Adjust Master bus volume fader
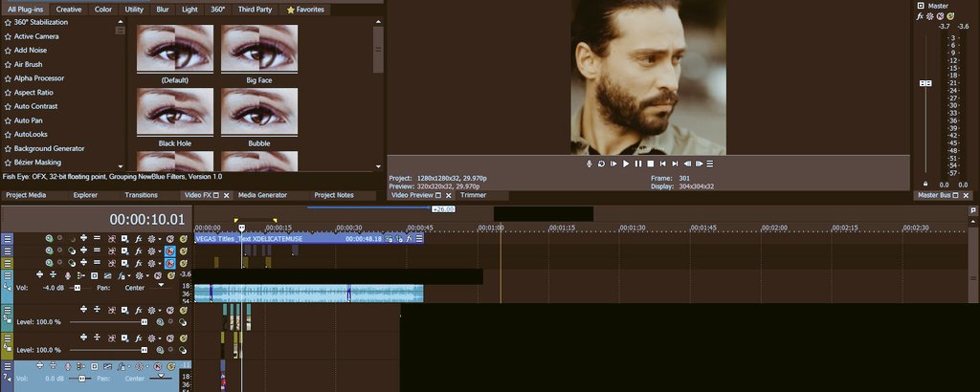980x392 pixels. point(925,83)
